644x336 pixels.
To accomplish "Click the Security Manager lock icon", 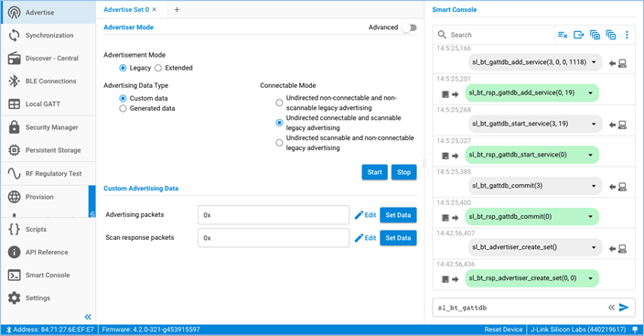I will pyautogui.click(x=14, y=127).
